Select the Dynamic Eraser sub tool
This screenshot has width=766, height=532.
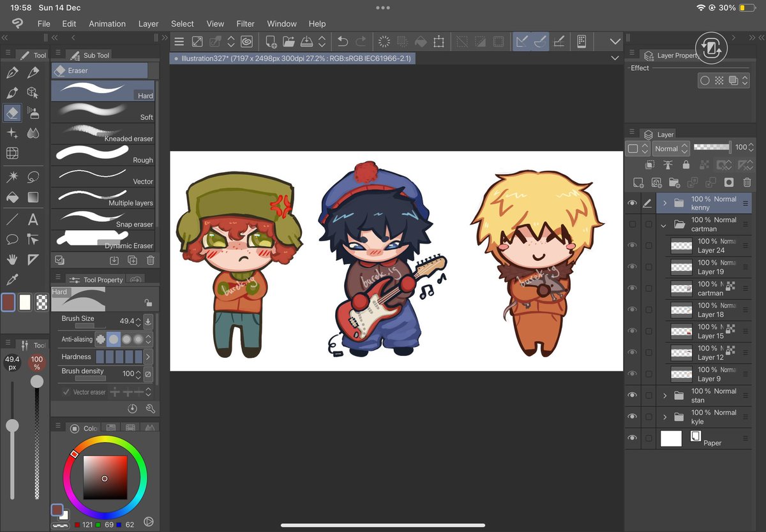[103, 240]
